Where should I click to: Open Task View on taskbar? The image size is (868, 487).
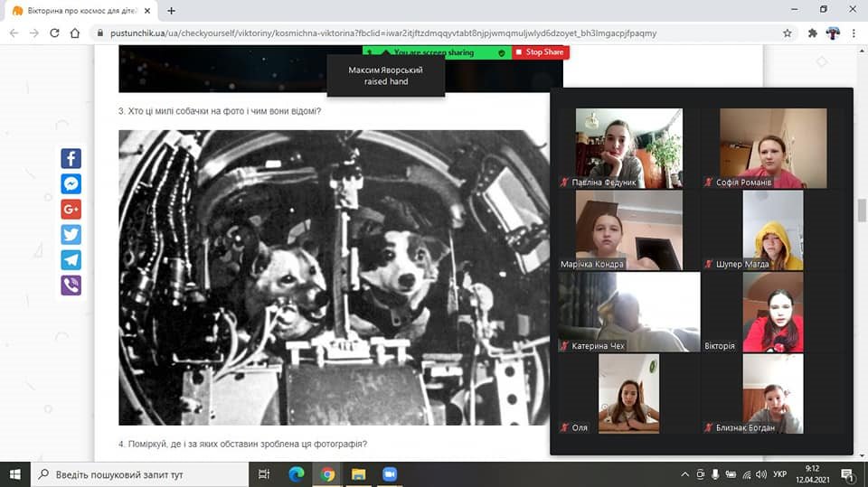tap(264, 474)
